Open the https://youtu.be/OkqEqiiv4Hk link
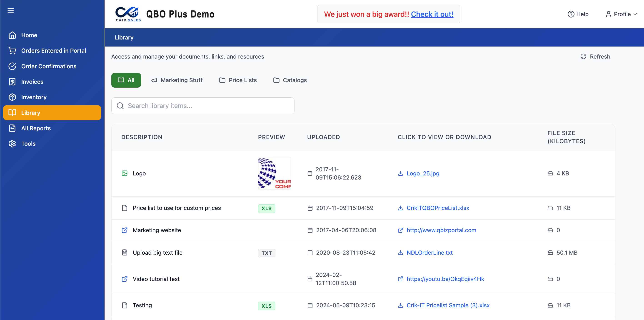 [445, 279]
